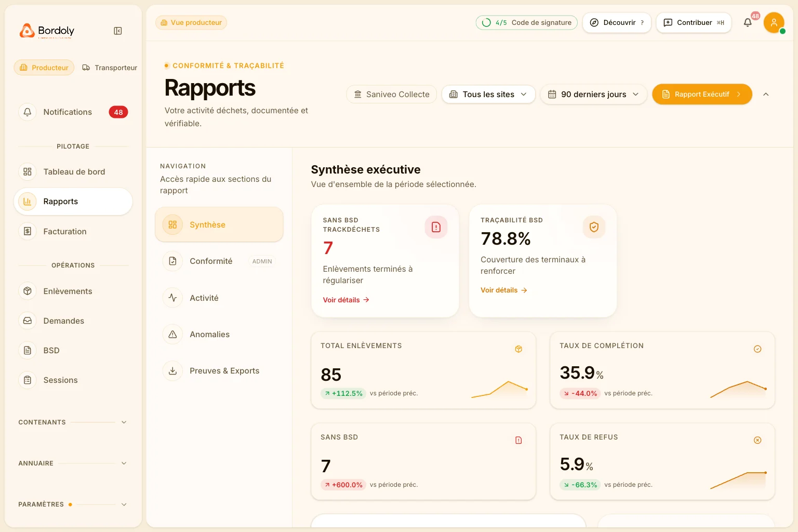Go to Tableau de bord
Screen dimensions: 798x532
point(73,171)
